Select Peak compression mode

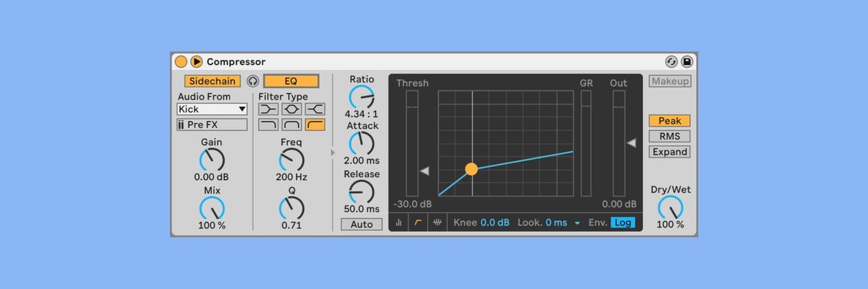pos(670,121)
